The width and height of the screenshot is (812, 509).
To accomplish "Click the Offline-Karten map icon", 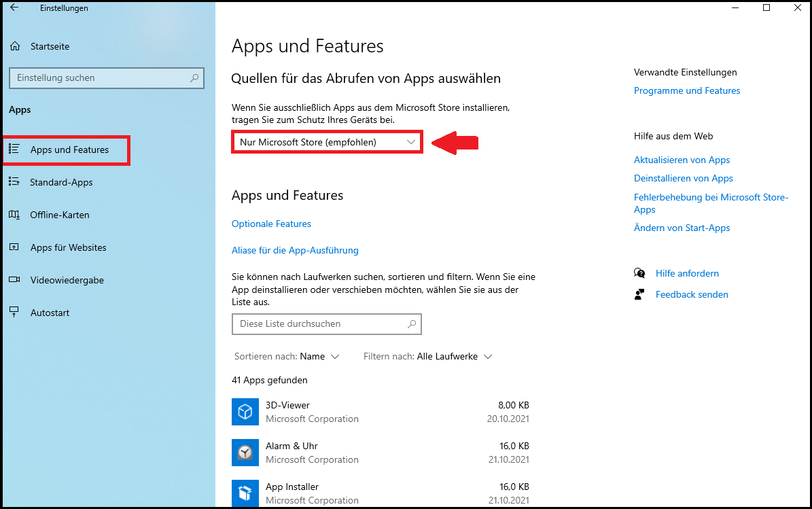I will click(x=14, y=214).
